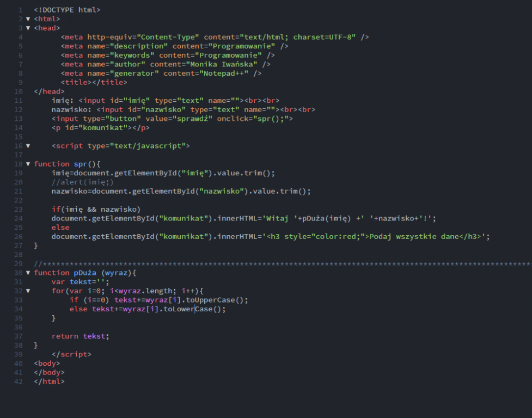532x418 pixels.
Task: Click the commented "//alert(imię;)" line
Action: 83,182
